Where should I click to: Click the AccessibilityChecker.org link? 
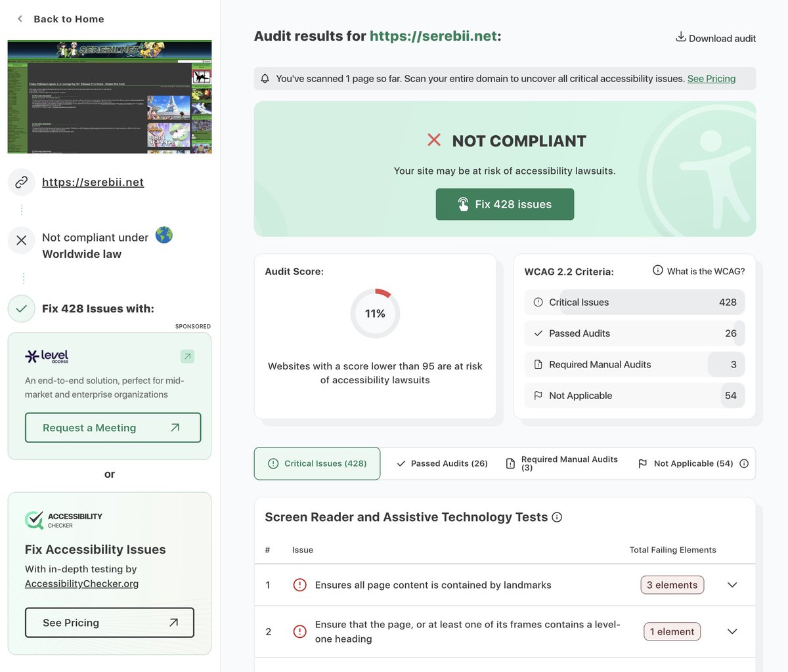point(81,583)
